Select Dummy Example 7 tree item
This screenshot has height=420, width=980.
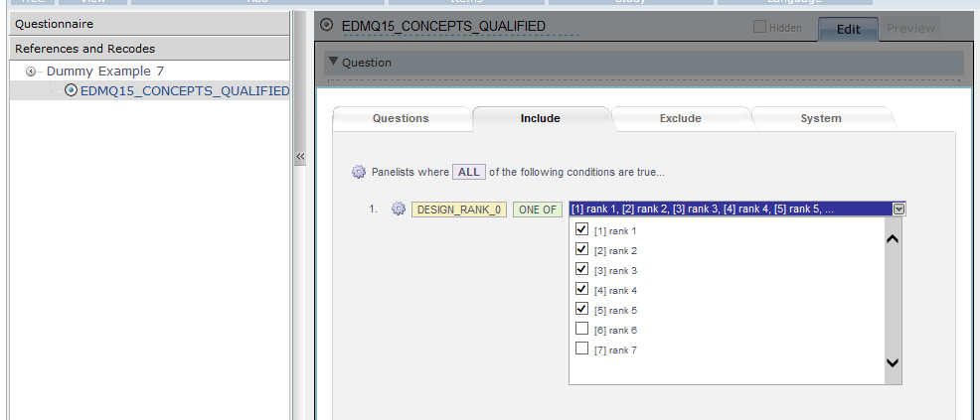coord(105,71)
